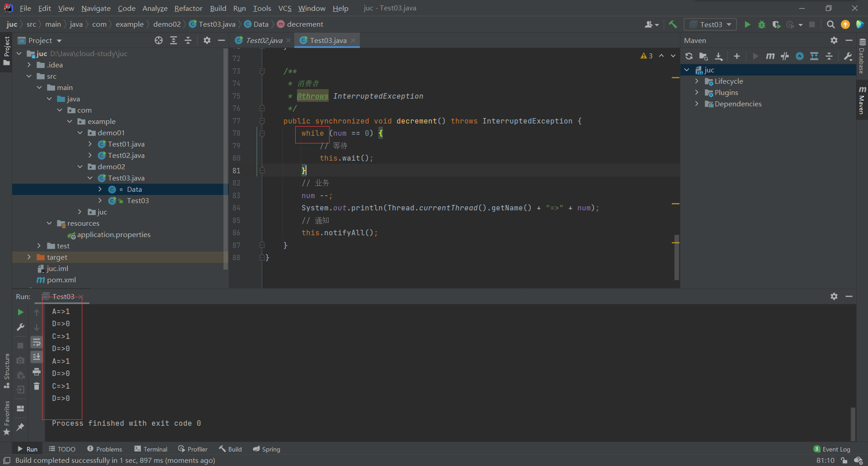This screenshot has width=868, height=466.
Task: Click the Locate/Select Opened File target icon
Action: click(x=159, y=40)
